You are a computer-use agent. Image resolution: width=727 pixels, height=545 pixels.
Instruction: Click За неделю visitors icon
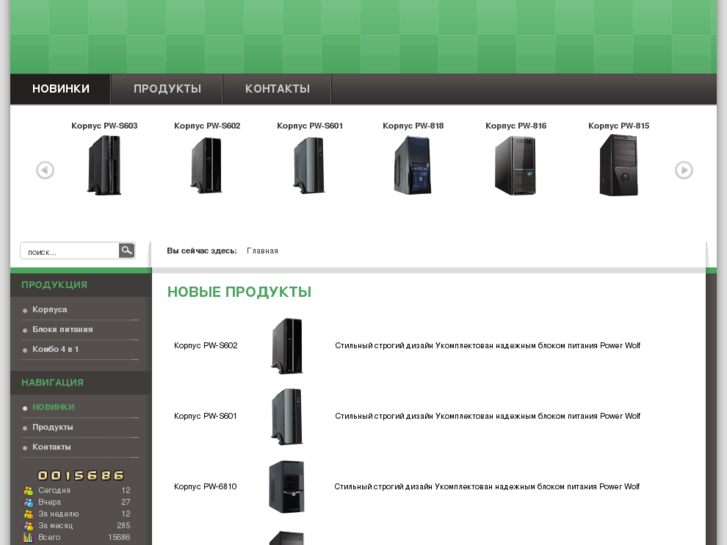(x=28, y=514)
